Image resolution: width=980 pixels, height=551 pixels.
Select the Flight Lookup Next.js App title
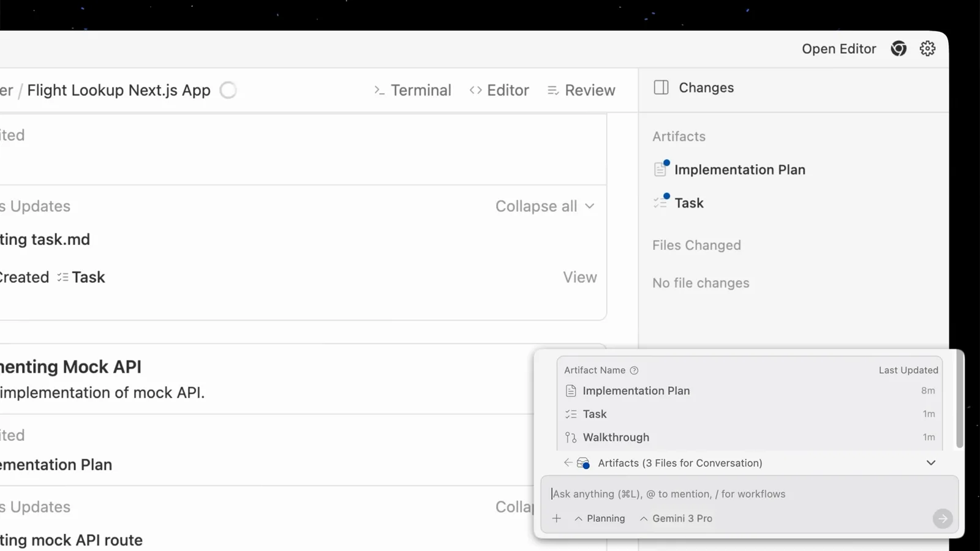click(x=119, y=90)
